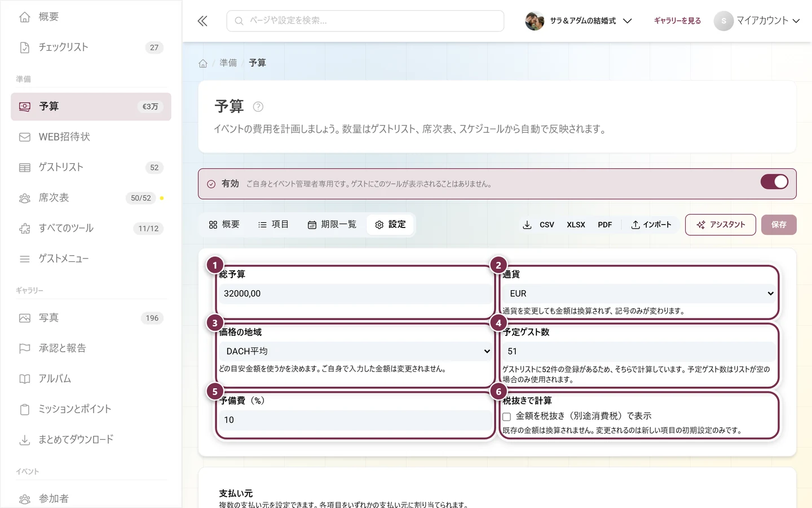Click the 予定ゲスト数 input field
Image resolution: width=812 pixels, height=508 pixels.
tap(640, 351)
